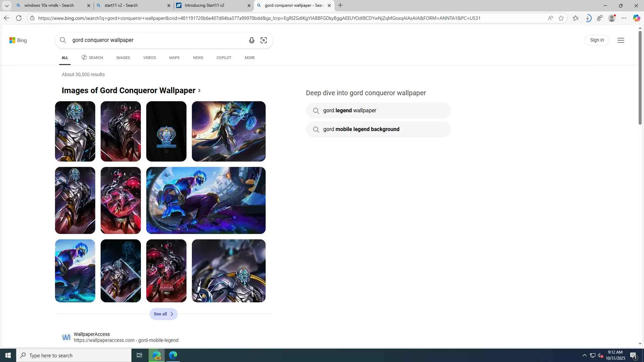The height and width of the screenshot is (362, 644).
Task: Click the Sign in button
Action: 597,40
